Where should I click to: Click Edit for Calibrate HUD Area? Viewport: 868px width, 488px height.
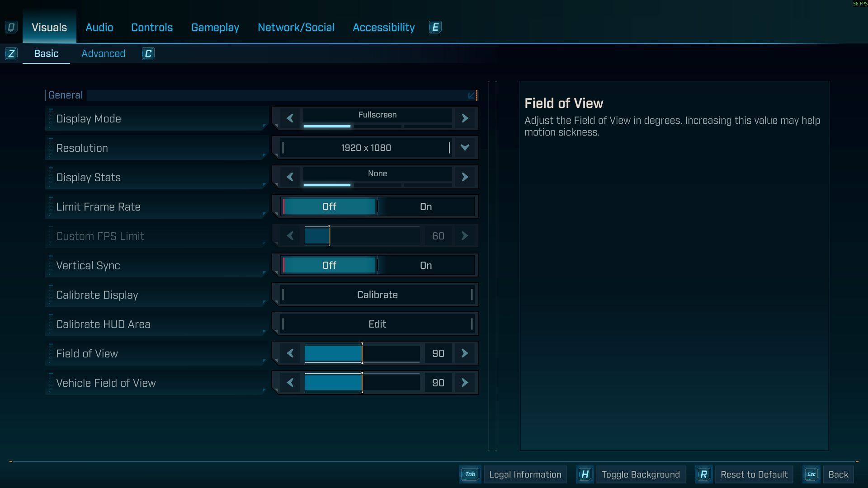pyautogui.click(x=377, y=324)
